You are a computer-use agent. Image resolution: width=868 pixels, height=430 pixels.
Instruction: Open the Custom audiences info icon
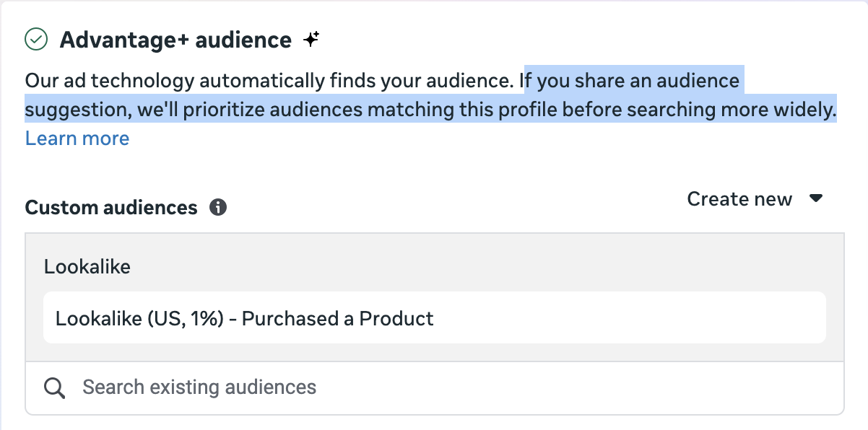point(217,208)
